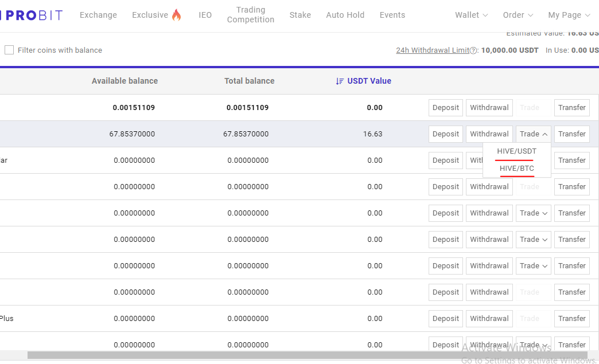The width and height of the screenshot is (599, 364).
Task: Open the IEO page
Action: click(205, 15)
